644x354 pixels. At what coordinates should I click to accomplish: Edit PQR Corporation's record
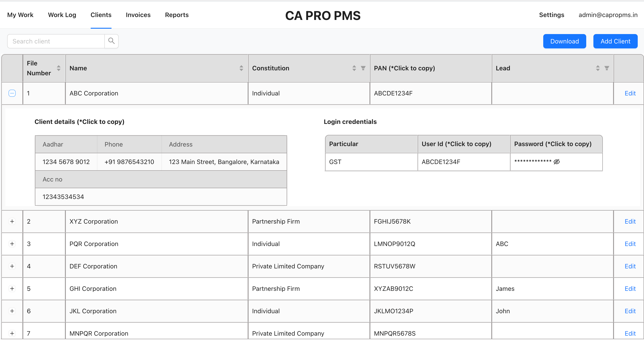point(630,243)
